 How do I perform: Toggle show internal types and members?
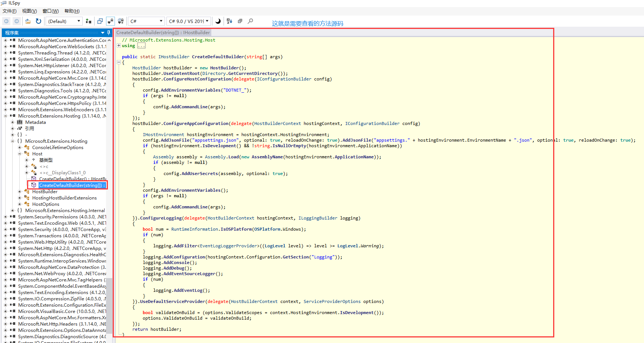110,21
